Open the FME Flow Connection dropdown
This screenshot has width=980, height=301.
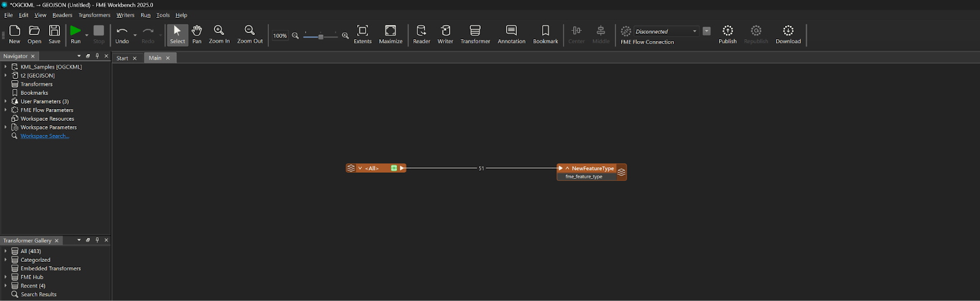(x=695, y=31)
